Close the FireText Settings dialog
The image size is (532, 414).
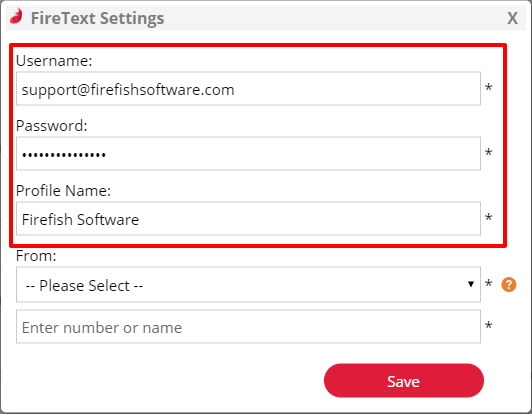(x=512, y=18)
